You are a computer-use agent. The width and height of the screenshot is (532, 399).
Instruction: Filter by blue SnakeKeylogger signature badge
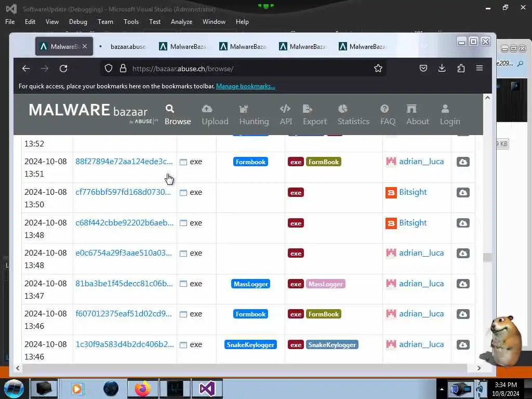(x=250, y=345)
